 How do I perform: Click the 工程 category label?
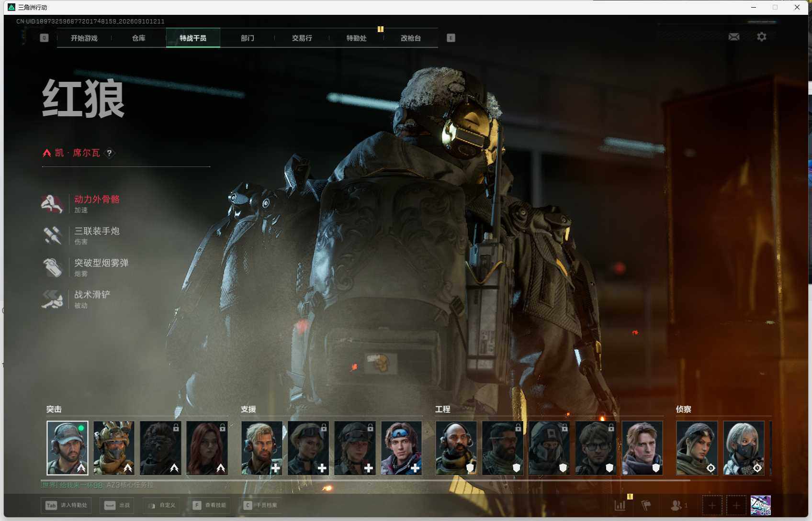pyautogui.click(x=443, y=410)
